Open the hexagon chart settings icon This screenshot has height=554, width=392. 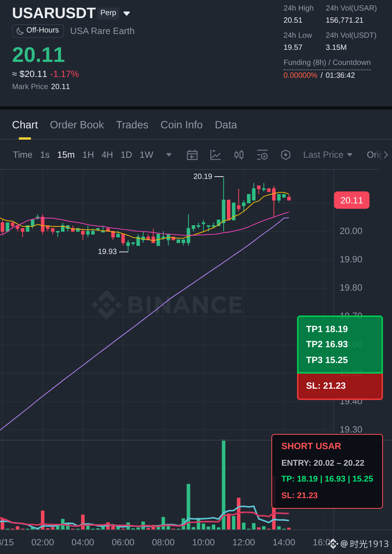click(x=286, y=155)
